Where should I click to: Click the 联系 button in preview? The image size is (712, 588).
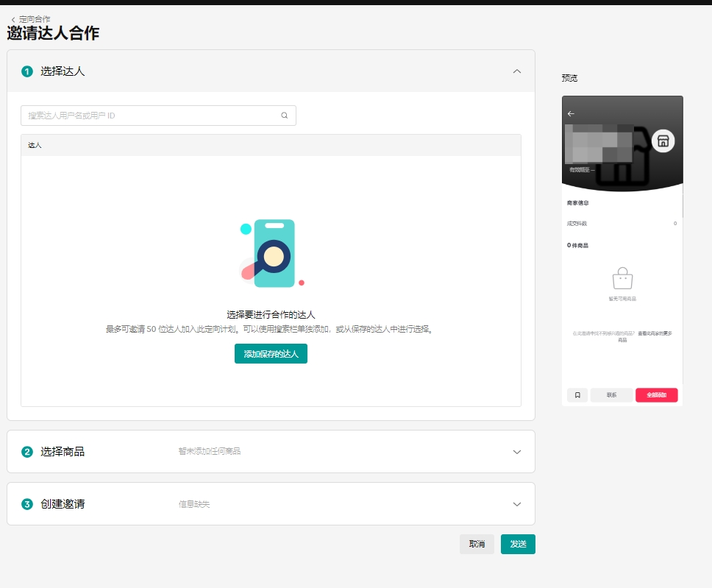[612, 395]
